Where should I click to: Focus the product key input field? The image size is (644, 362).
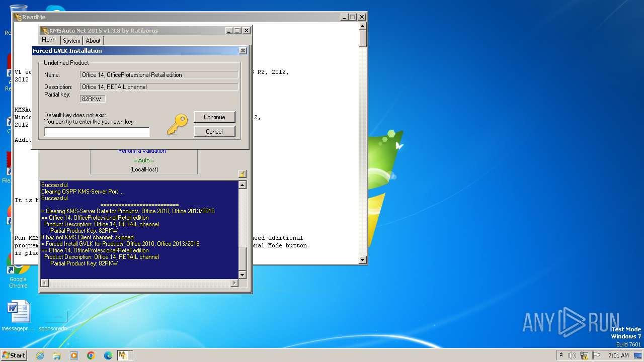[x=97, y=132]
